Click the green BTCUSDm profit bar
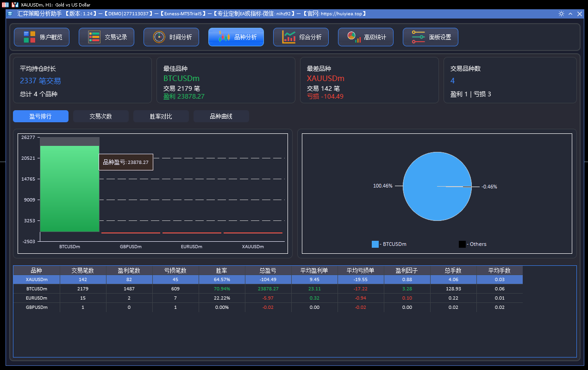This screenshot has width=588, height=370. point(69,188)
